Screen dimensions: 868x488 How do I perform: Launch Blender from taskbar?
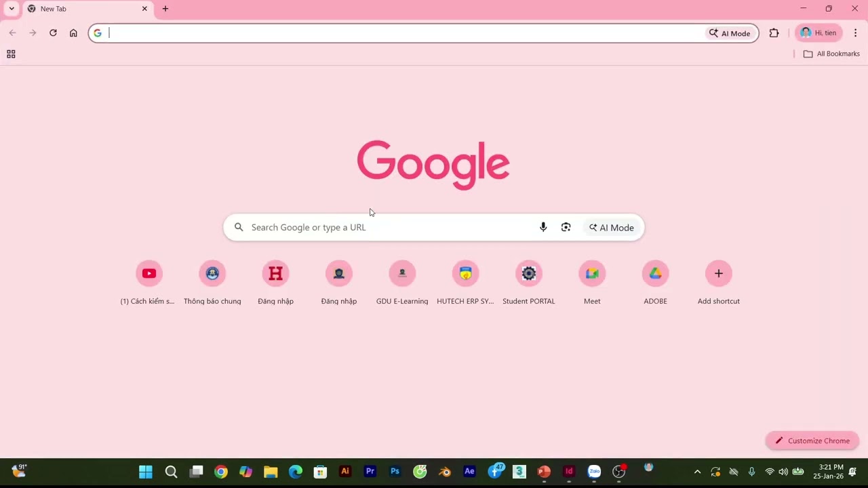[445, 472]
